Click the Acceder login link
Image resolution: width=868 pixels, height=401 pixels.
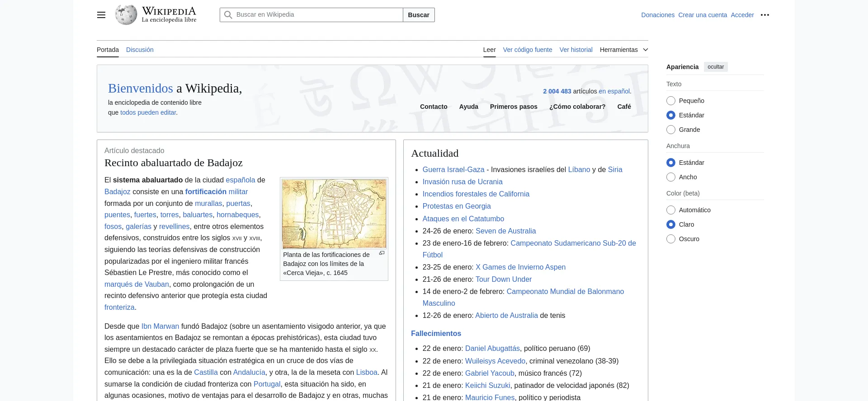click(742, 15)
